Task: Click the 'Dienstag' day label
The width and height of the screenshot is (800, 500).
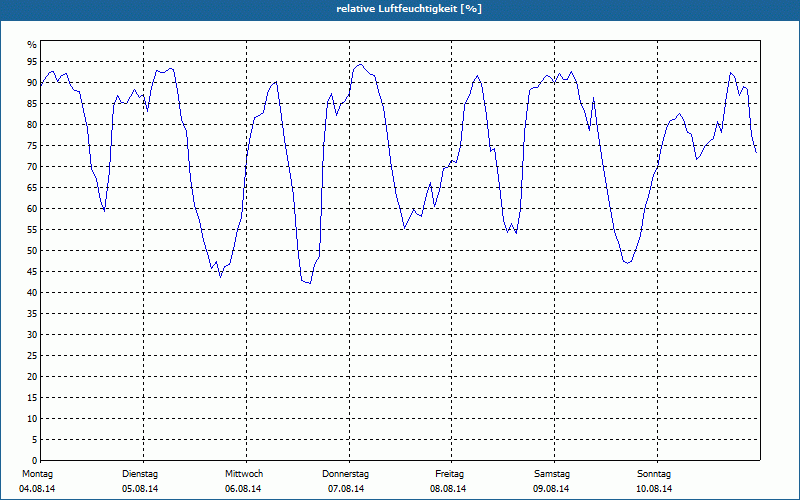Action: click(x=140, y=474)
